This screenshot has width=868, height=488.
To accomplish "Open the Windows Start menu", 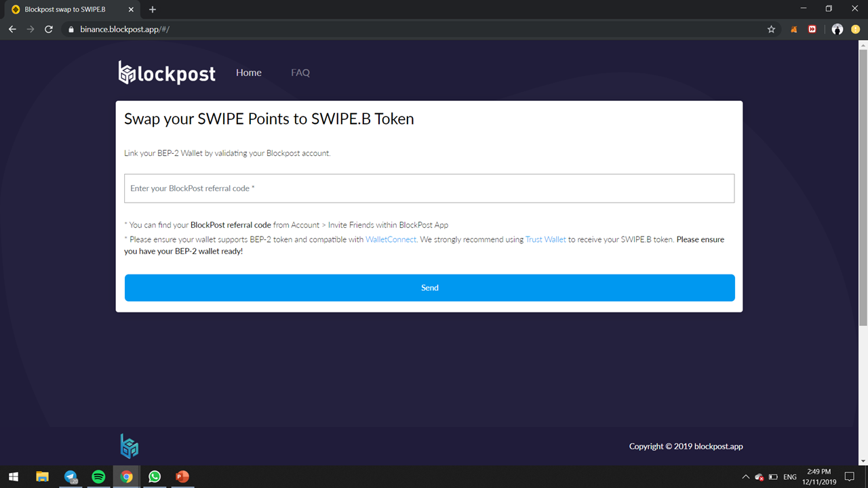I will click(x=14, y=477).
